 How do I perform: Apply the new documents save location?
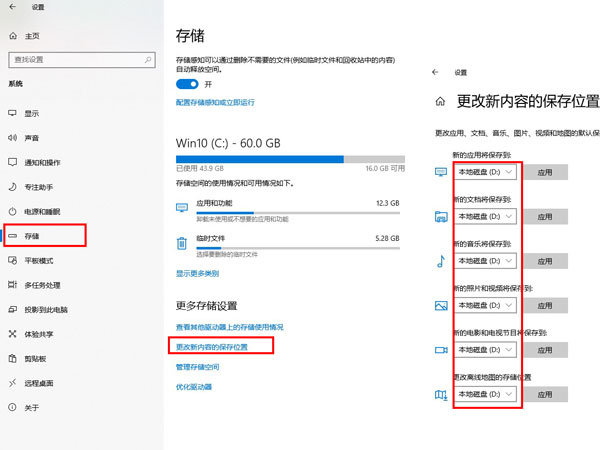pyautogui.click(x=545, y=217)
